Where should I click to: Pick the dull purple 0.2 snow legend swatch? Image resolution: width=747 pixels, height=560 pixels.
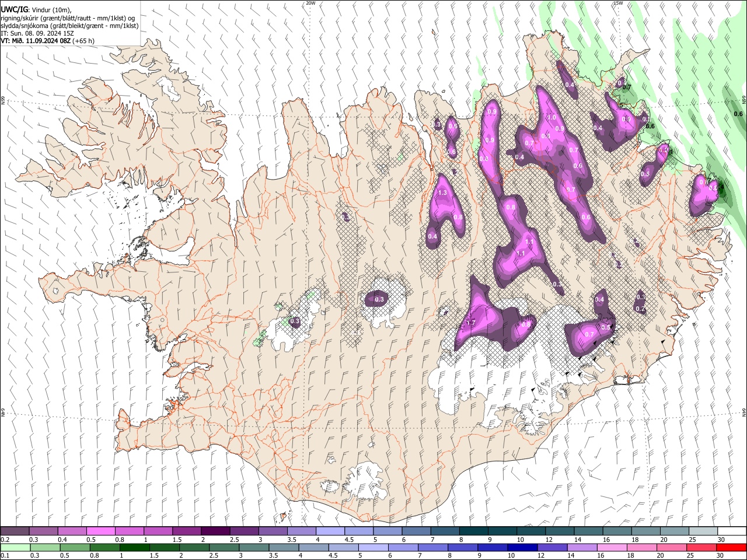15,531
